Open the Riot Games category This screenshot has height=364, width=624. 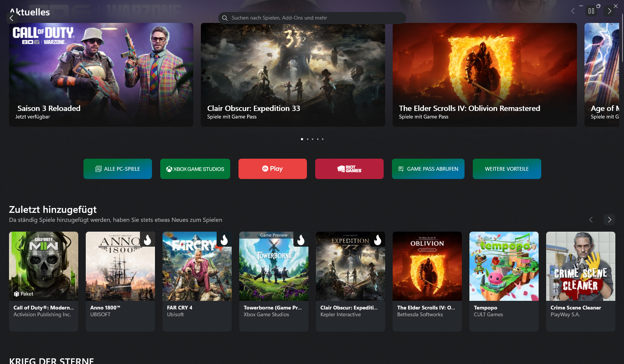(x=349, y=169)
